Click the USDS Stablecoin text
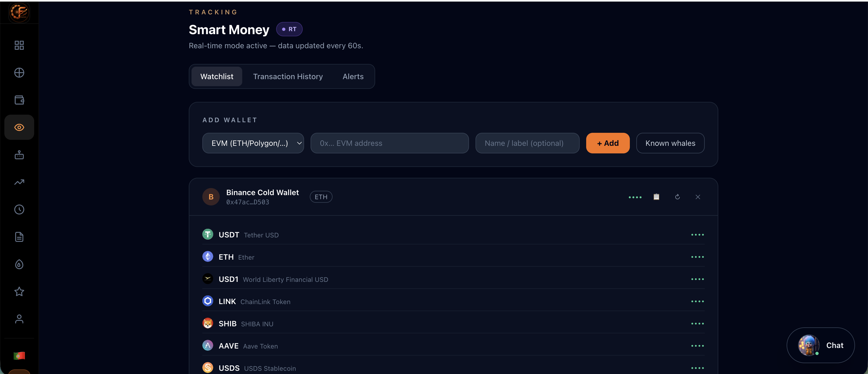The height and width of the screenshot is (374, 868). 270,369
